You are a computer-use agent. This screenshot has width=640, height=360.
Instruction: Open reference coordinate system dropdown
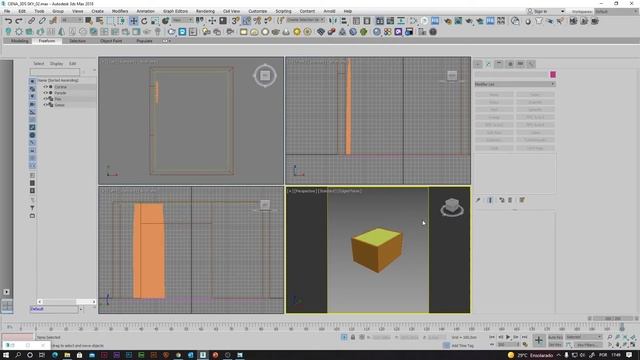point(182,20)
